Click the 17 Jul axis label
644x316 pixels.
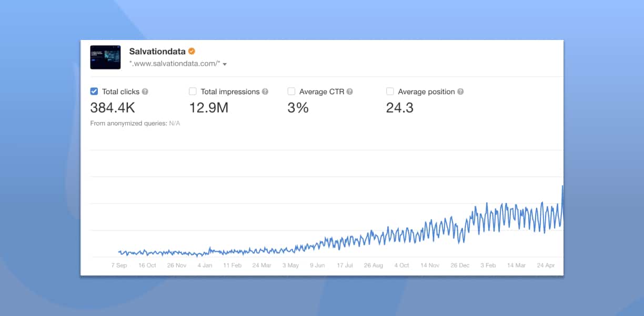(345, 265)
